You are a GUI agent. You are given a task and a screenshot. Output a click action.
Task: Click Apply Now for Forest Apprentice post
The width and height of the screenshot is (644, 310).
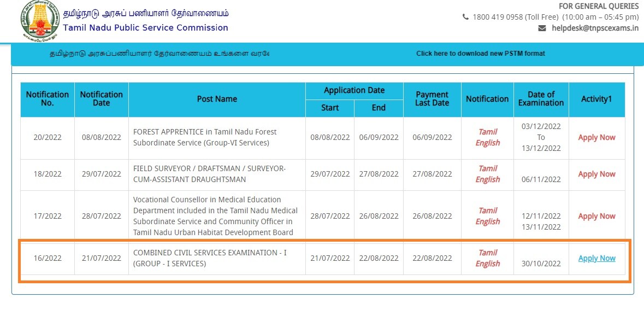pos(596,137)
